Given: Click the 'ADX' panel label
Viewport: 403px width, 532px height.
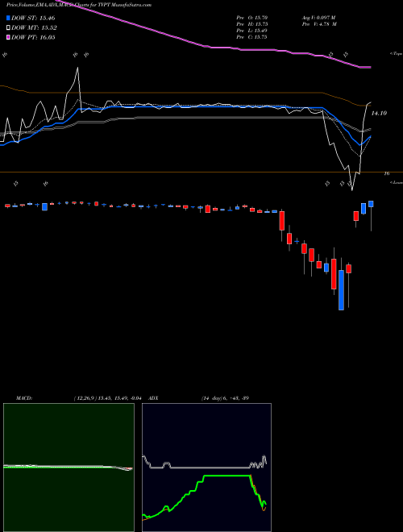Looking at the screenshot, I should pos(153,398).
